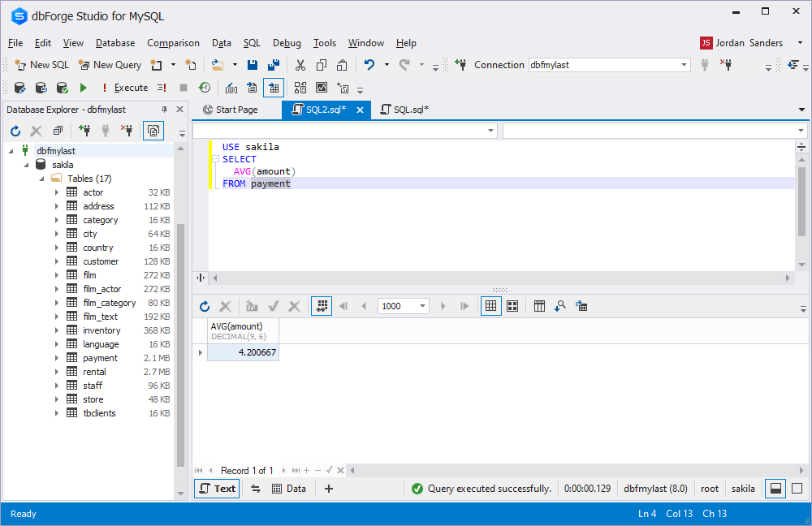Image resolution: width=812 pixels, height=526 pixels.
Task: Collapse the Tables (17) folder
Action: pyautogui.click(x=42, y=179)
